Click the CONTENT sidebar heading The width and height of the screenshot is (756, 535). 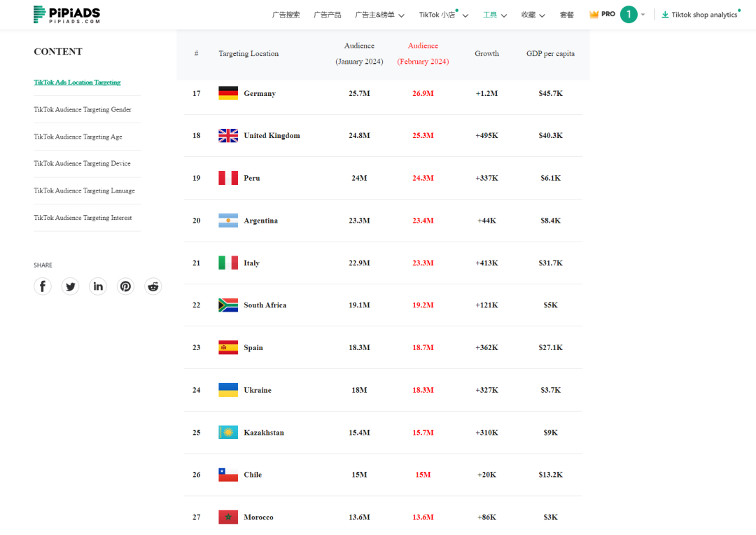tap(58, 52)
